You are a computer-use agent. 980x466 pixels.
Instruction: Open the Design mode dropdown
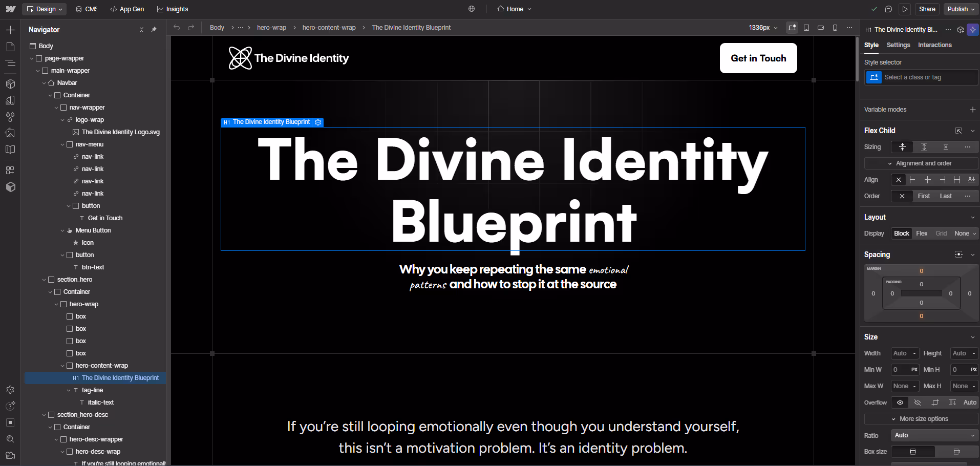[x=45, y=9]
